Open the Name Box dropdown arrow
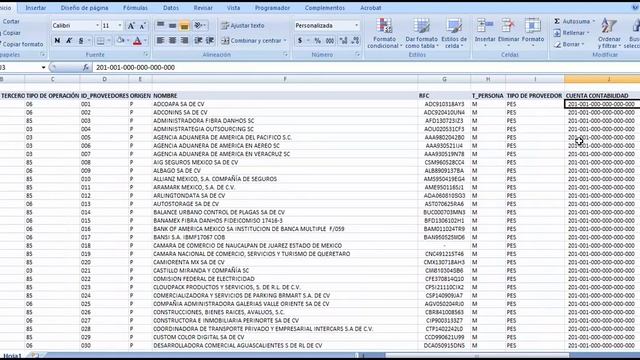This screenshot has width=640, height=360. pyautogui.click(x=43, y=67)
